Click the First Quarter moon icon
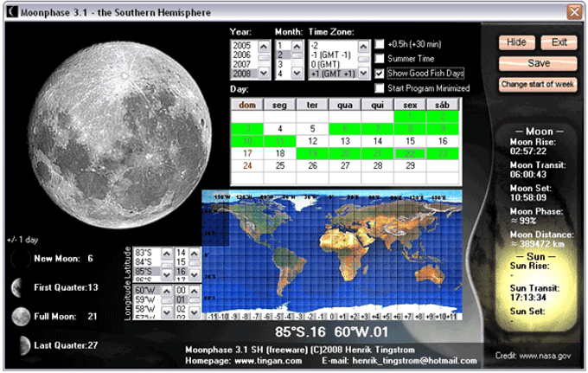Image resolution: width=588 pixels, height=373 pixels. click(18, 288)
